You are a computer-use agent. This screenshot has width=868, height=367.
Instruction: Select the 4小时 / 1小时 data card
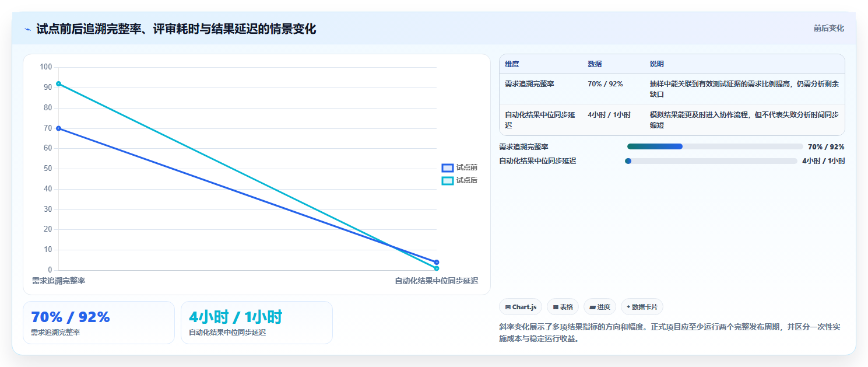point(256,323)
